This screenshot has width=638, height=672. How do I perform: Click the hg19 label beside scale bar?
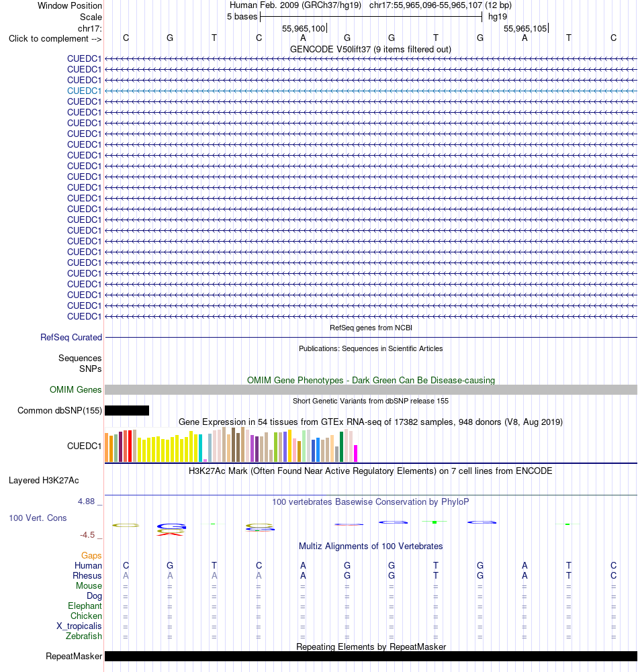point(498,17)
